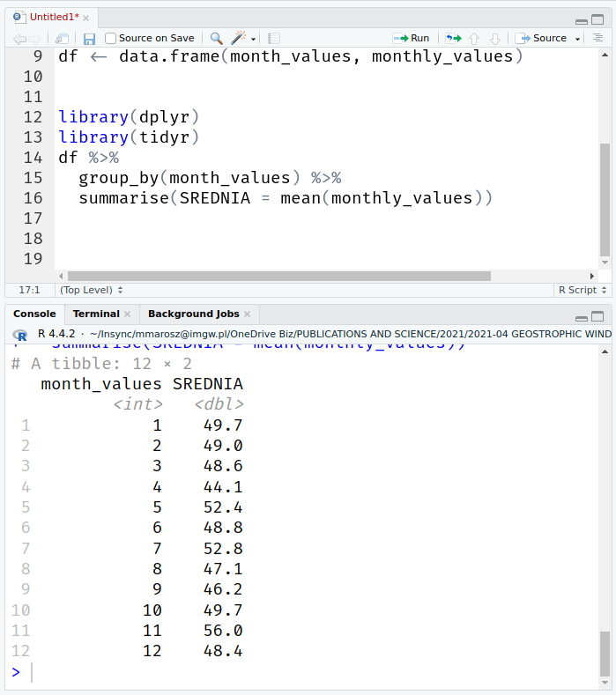Click the Run button
616x695 pixels.
pos(412,39)
